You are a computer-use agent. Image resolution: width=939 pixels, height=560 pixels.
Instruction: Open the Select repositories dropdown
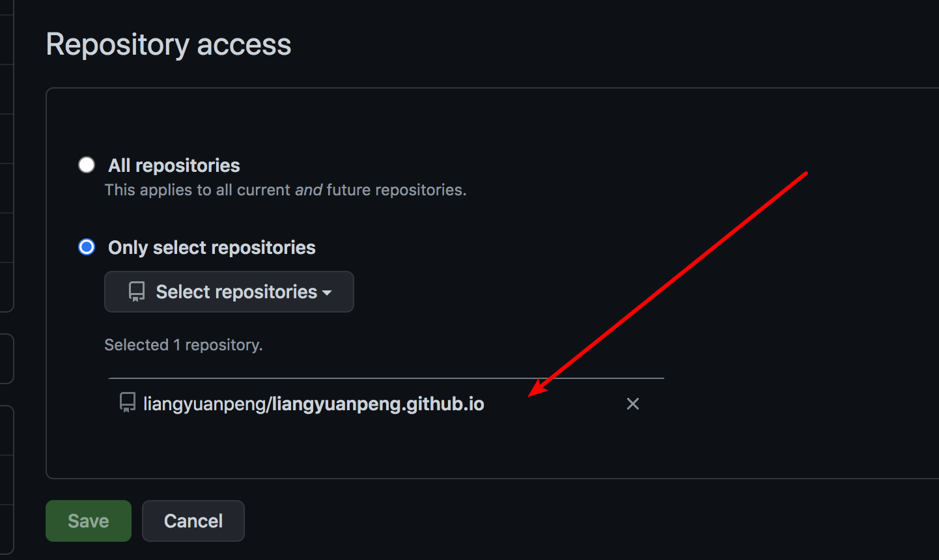coord(229,292)
